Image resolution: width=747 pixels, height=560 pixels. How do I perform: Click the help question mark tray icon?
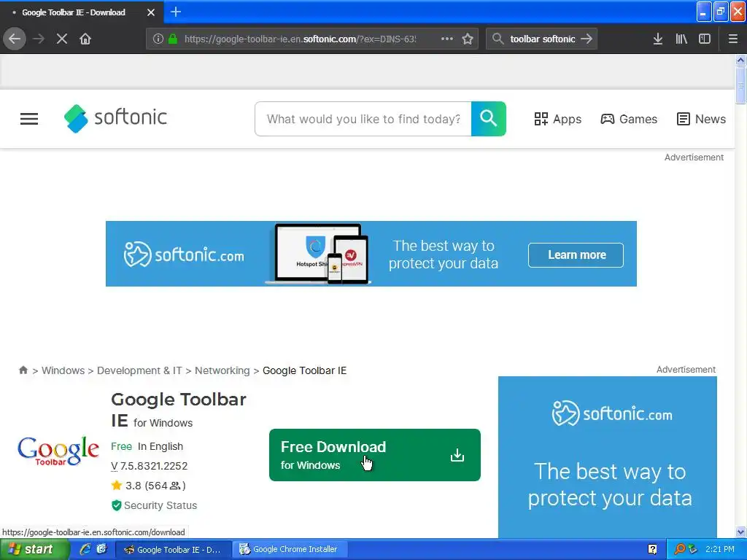pyautogui.click(x=652, y=550)
